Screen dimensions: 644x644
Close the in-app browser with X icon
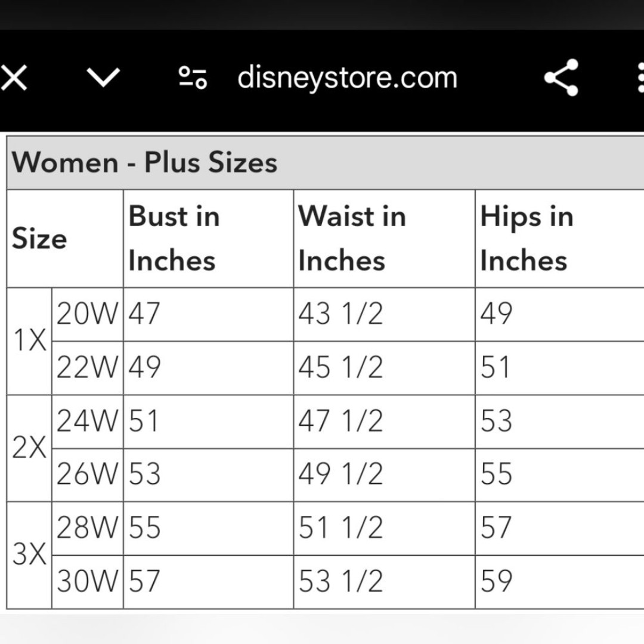[14, 78]
